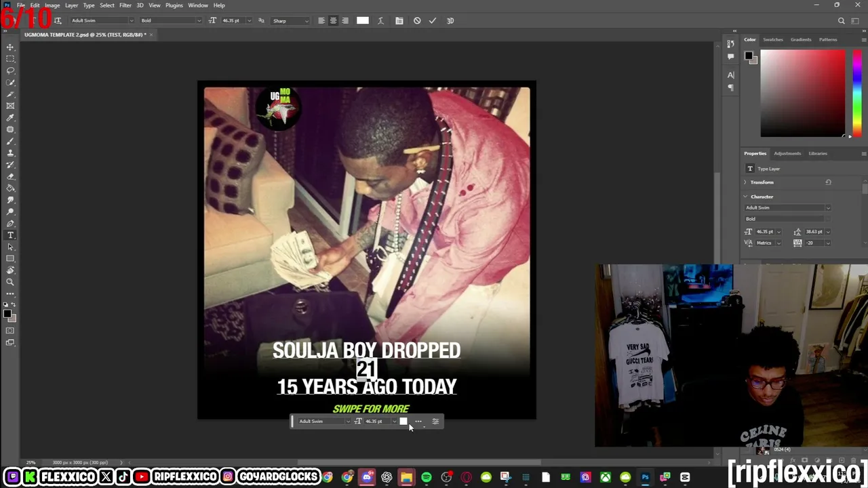Click the Search icon in options bar
Viewport: 868px width, 488px height.
tap(842, 20)
